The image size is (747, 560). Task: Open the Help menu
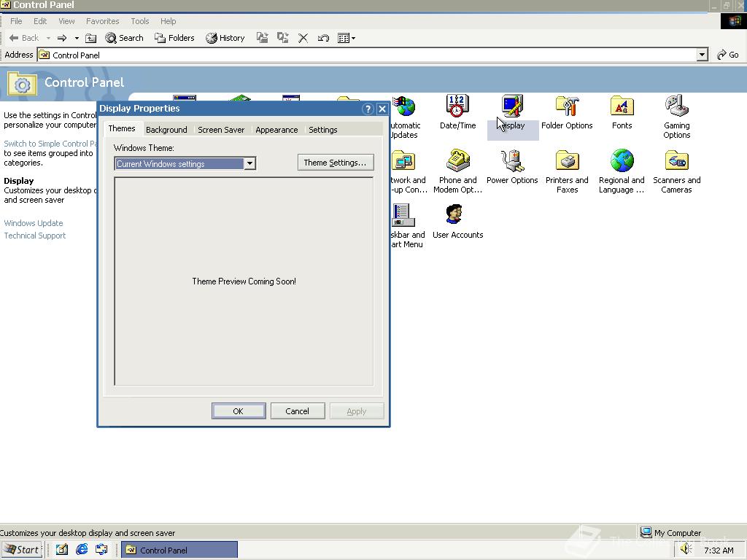pyautogui.click(x=169, y=21)
